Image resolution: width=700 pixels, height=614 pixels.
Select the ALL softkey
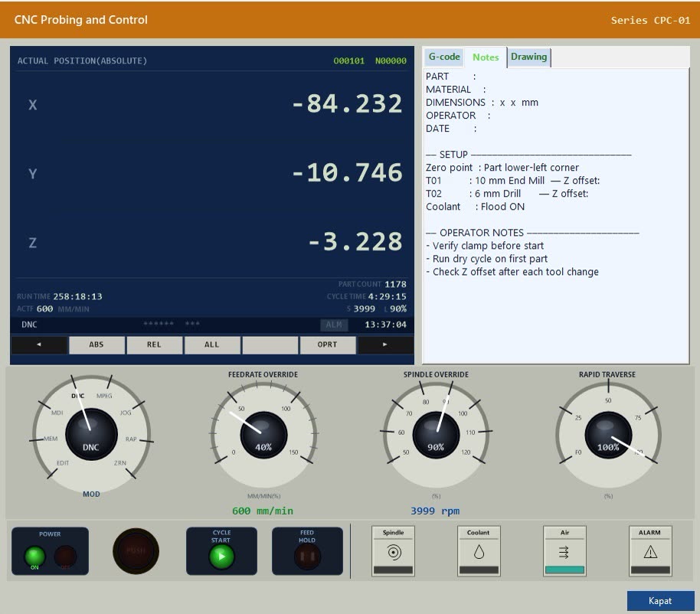click(211, 345)
